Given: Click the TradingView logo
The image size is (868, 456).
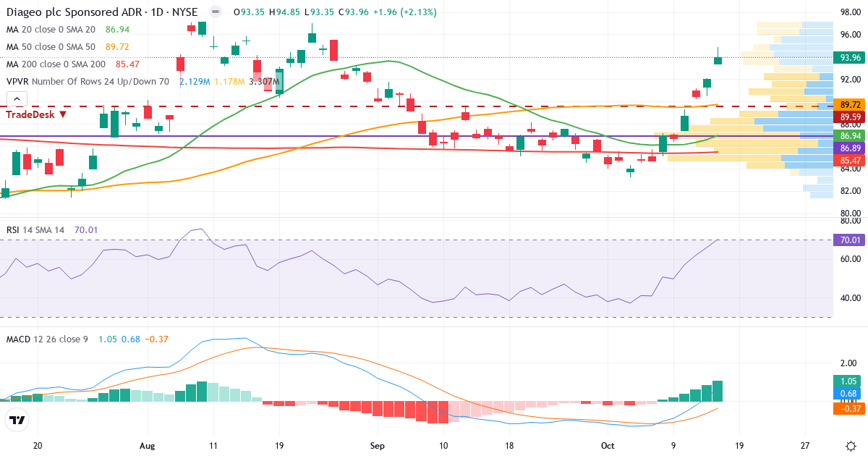Looking at the screenshot, I should tap(17, 420).
